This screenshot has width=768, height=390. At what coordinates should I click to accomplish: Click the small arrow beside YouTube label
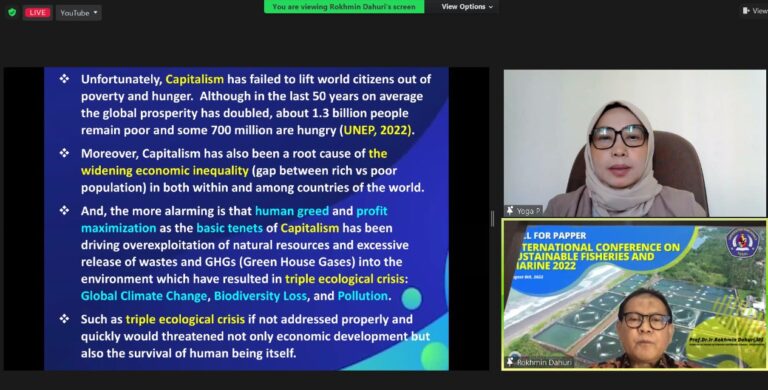[96, 13]
